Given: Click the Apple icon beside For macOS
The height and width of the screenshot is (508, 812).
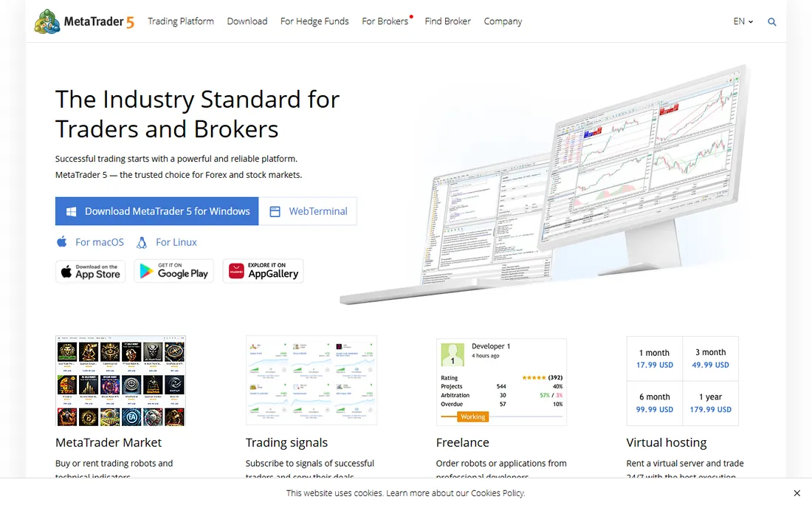Looking at the screenshot, I should pos(61,242).
